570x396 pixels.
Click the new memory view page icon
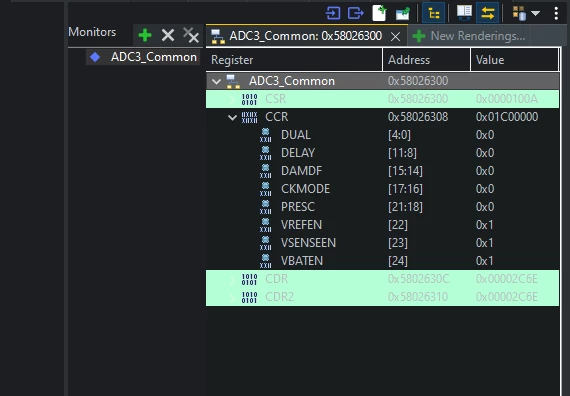tap(379, 13)
